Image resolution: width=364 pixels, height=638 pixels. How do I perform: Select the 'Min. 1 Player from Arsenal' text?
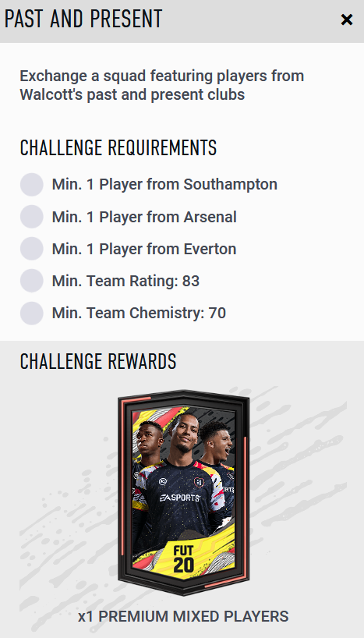[x=144, y=217]
